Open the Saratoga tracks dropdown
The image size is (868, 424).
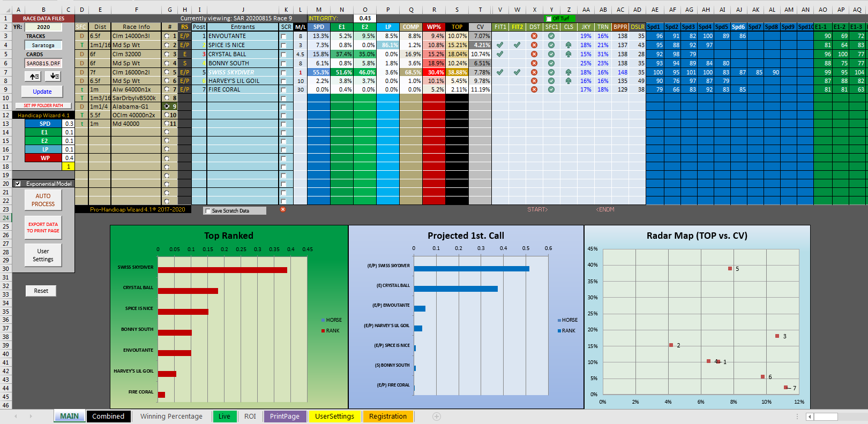point(43,46)
